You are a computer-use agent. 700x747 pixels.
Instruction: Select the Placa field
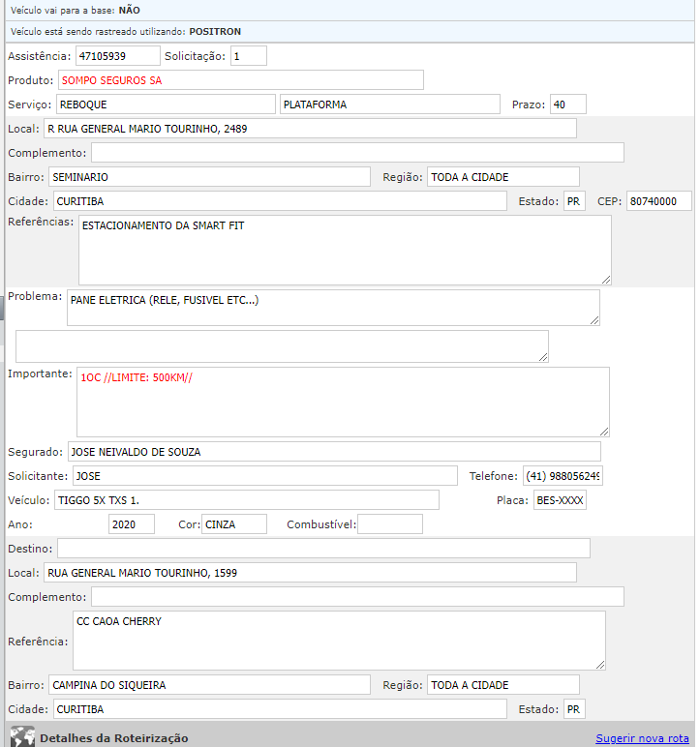[x=560, y=500]
